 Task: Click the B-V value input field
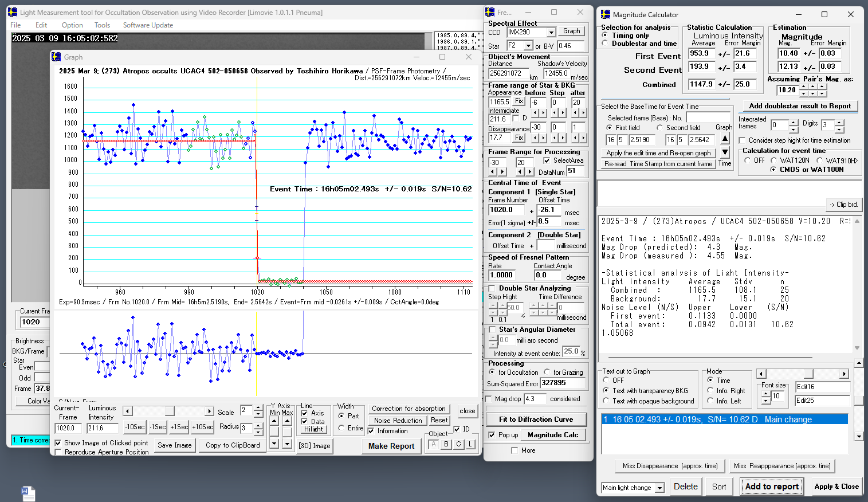coord(570,46)
